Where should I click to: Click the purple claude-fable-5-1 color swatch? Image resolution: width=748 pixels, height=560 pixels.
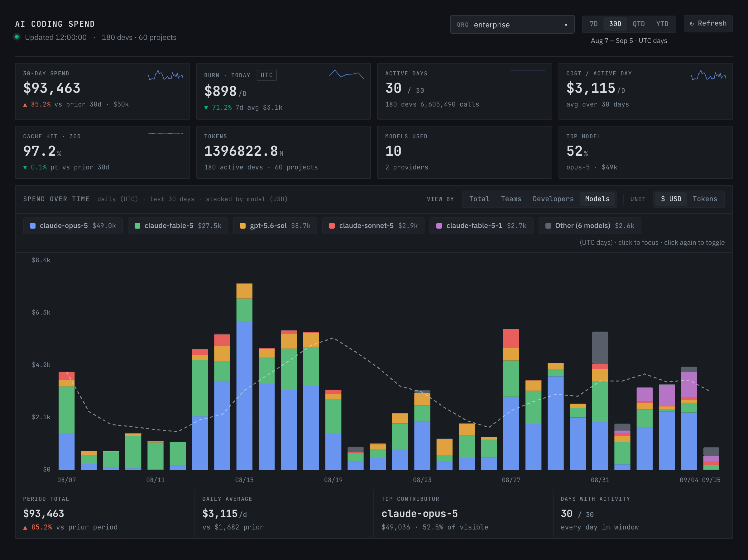pyautogui.click(x=439, y=226)
